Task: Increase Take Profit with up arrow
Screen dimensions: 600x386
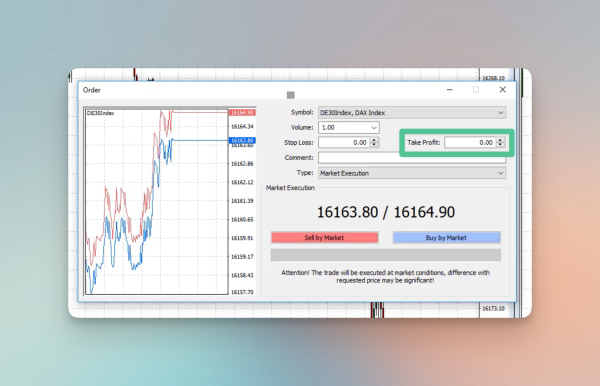Action: [501, 140]
